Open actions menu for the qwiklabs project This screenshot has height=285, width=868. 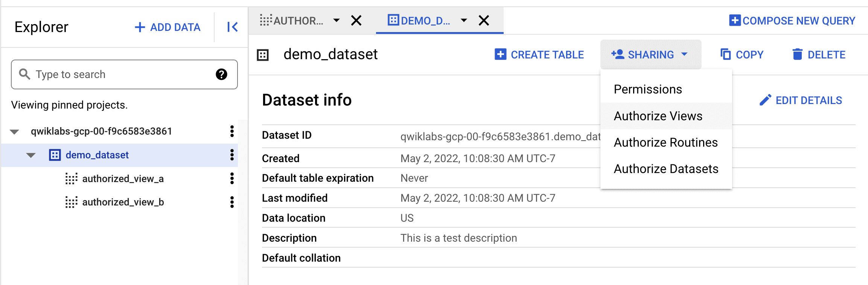point(232,131)
